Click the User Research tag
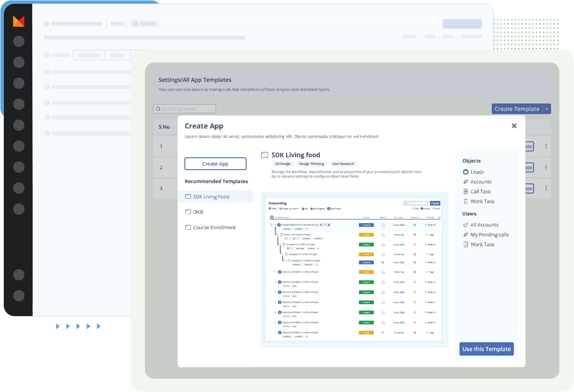Screen dimensions: 574x392 (343, 164)
